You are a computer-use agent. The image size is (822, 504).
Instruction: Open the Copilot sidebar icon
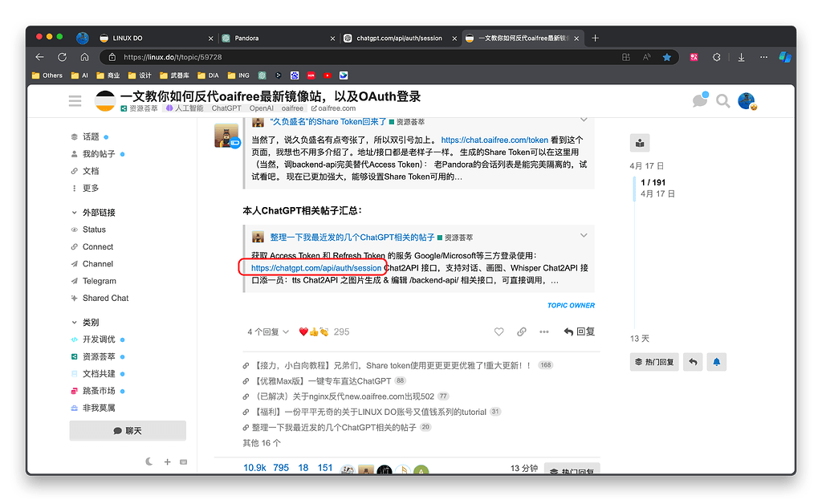pyautogui.click(x=785, y=57)
